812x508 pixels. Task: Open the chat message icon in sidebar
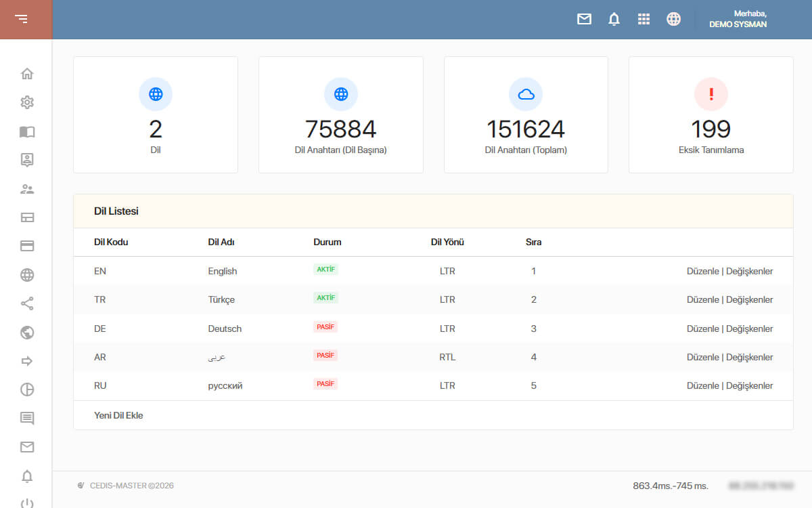coord(27,418)
